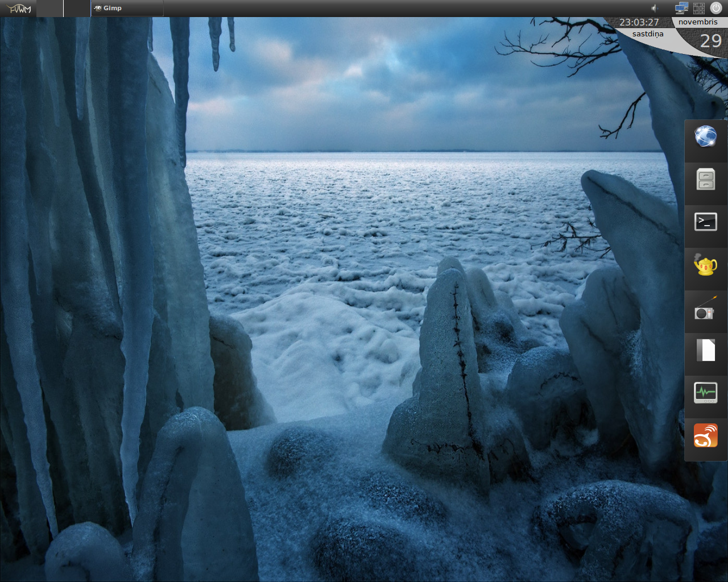Open the yellow teapot application

[x=706, y=265]
